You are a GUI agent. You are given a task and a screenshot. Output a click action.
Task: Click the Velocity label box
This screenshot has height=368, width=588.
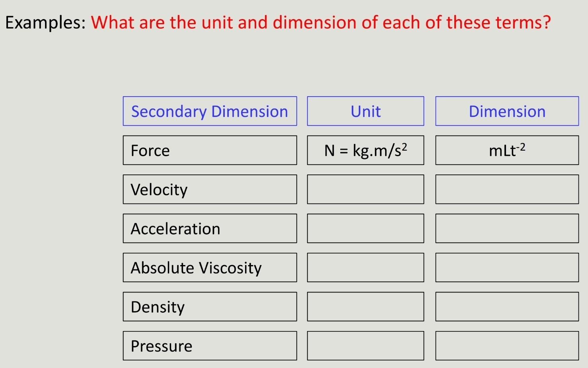pyautogui.click(x=210, y=189)
